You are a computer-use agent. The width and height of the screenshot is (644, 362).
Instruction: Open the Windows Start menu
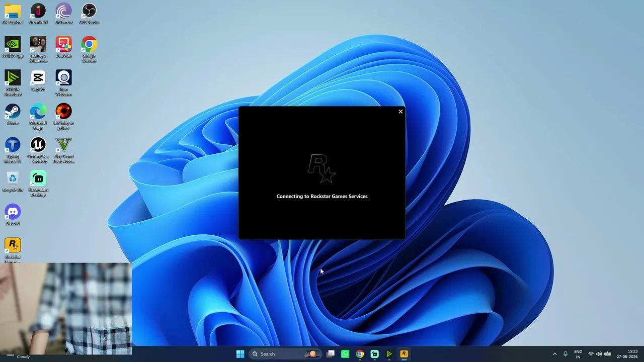point(240,354)
